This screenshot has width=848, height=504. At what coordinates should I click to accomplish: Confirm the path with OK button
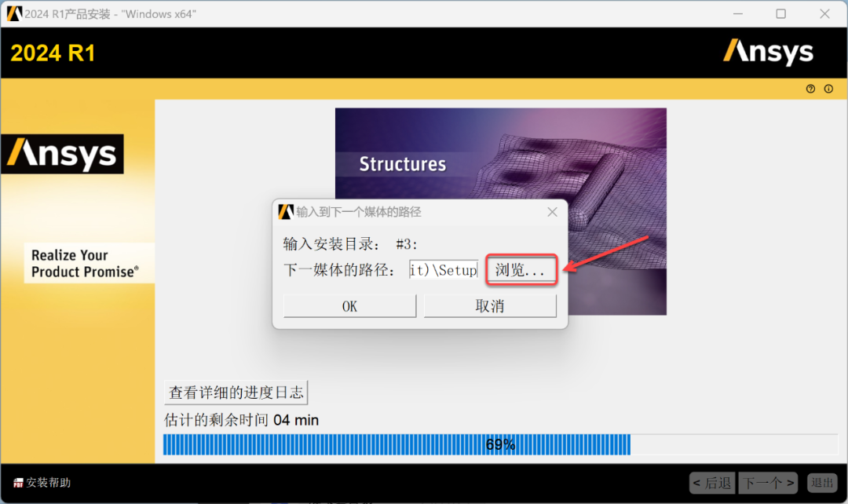tap(350, 306)
